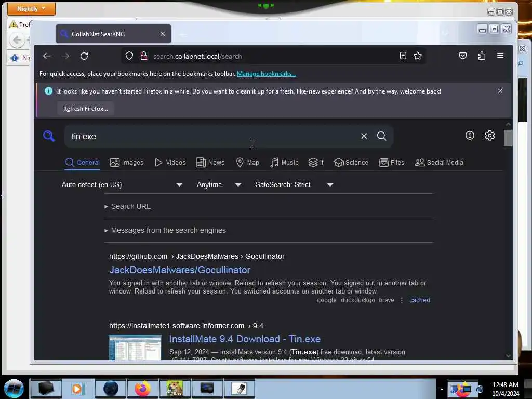Open the Extensions puzzle icon
Image resolution: width=532 pixels, height=399 pixels.
tap(482, 56)
